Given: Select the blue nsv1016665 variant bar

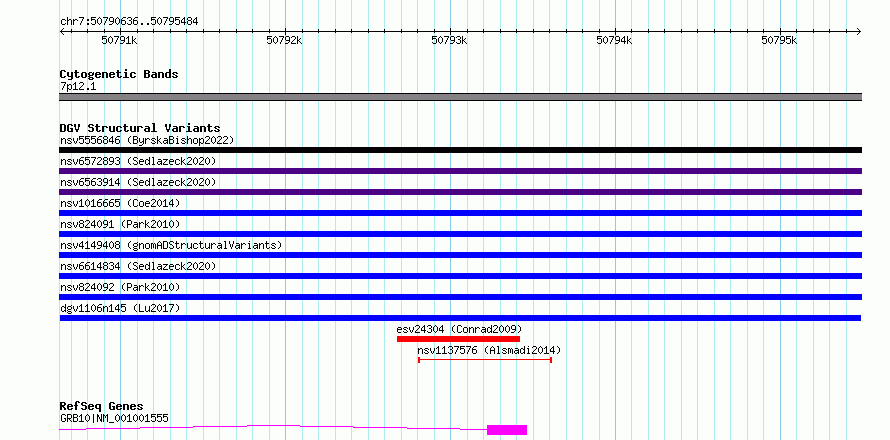Looking at the screenshot, I should coord(460,213).
